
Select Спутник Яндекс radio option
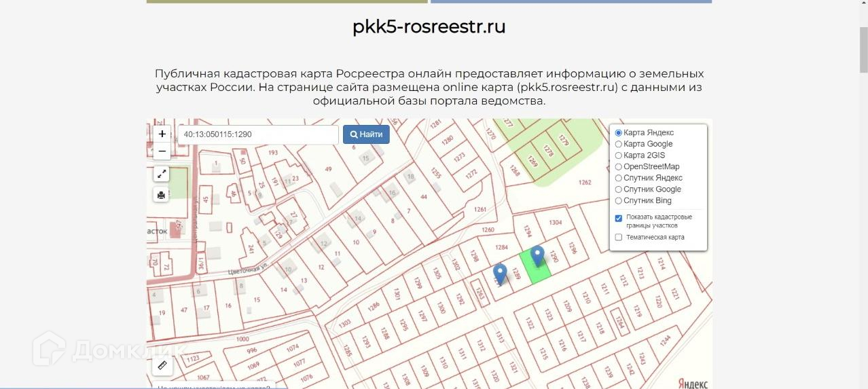coord(618,178)
